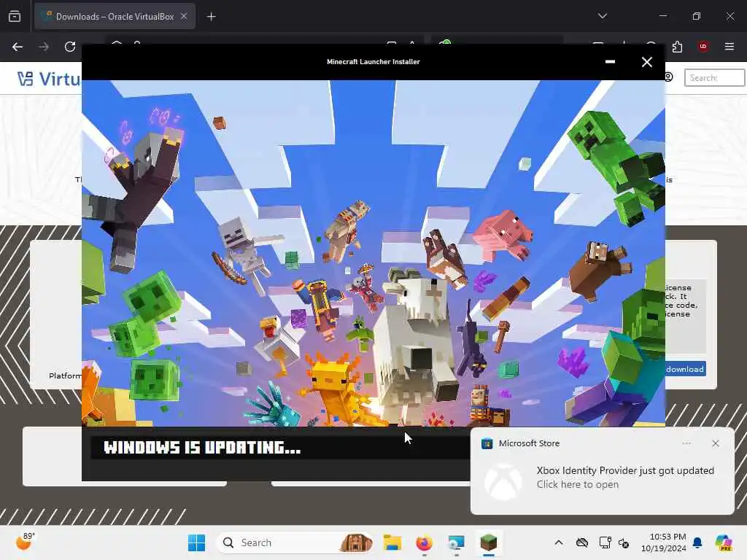Image resolution: width=747 pixels, height=560 pixels.
Task: Open a new Firefox tab
Action: [211, 17]
